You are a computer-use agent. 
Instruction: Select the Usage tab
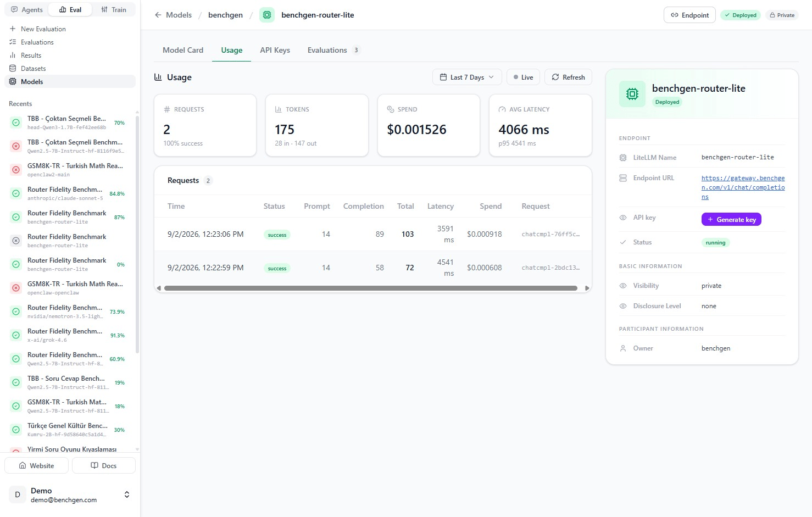(232, 50)
